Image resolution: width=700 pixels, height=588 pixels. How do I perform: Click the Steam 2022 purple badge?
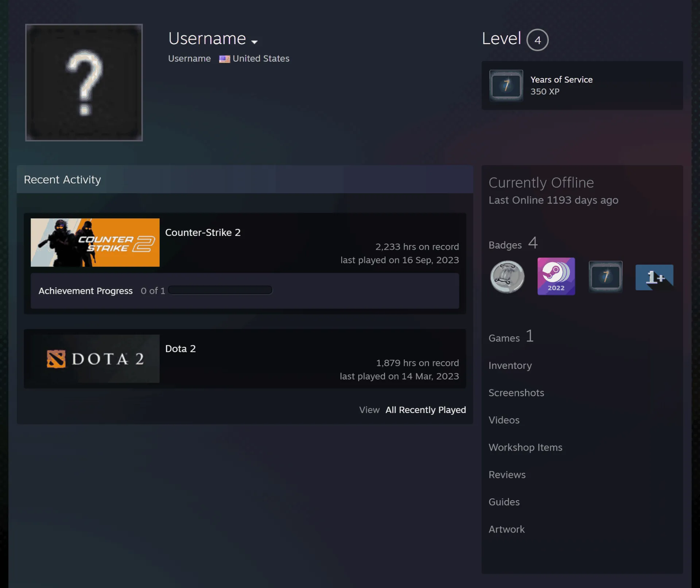pyautogui.click(x=556, y=276)
